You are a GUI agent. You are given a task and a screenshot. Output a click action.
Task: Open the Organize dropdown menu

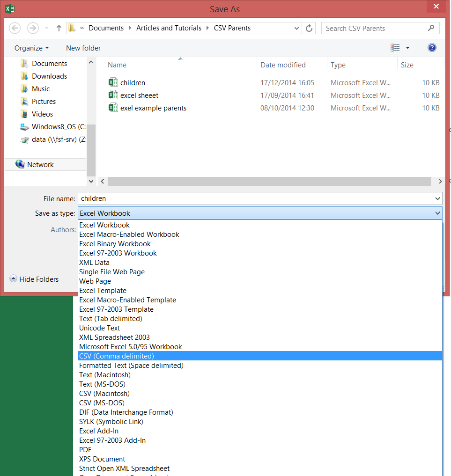(31, 48)
